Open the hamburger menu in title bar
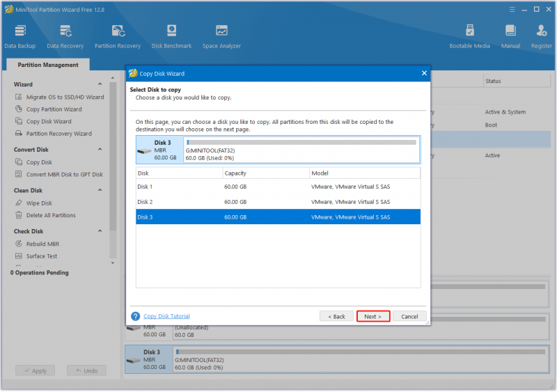 click(512, 10)
